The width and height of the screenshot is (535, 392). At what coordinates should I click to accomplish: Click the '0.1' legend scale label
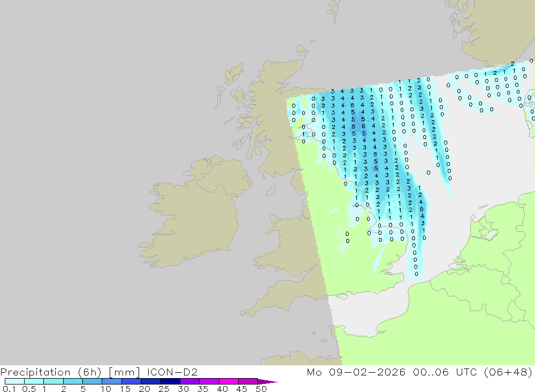[9, 389]
